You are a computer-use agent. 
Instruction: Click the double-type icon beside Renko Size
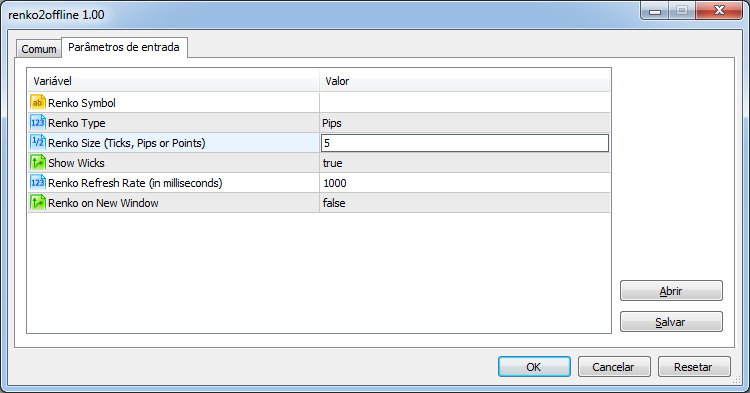coord(38,142)
